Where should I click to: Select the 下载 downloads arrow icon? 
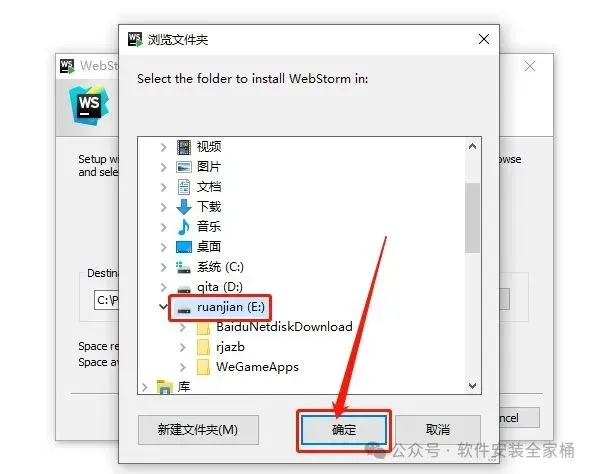tap(184, 207)
